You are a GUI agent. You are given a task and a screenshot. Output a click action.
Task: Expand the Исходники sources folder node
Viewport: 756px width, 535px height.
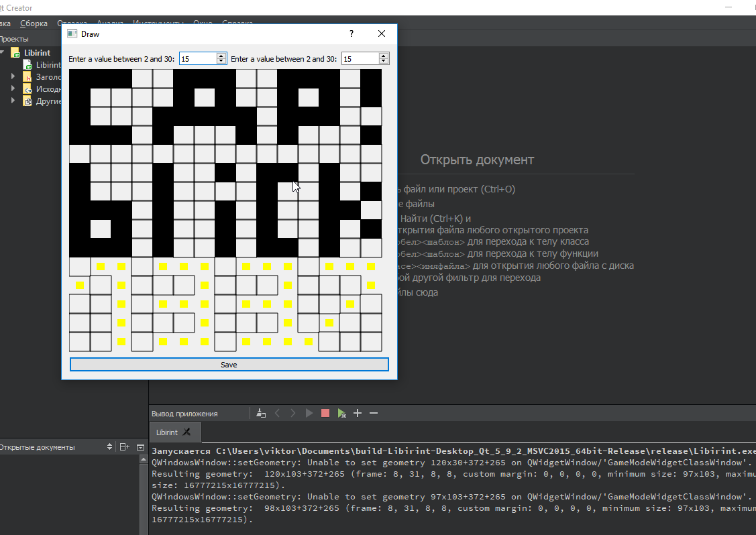(13, 89)
